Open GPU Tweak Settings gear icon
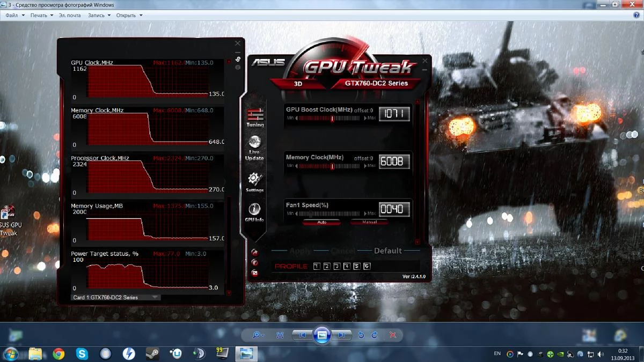Screen dimensions: 644x362 click(254, 180)
